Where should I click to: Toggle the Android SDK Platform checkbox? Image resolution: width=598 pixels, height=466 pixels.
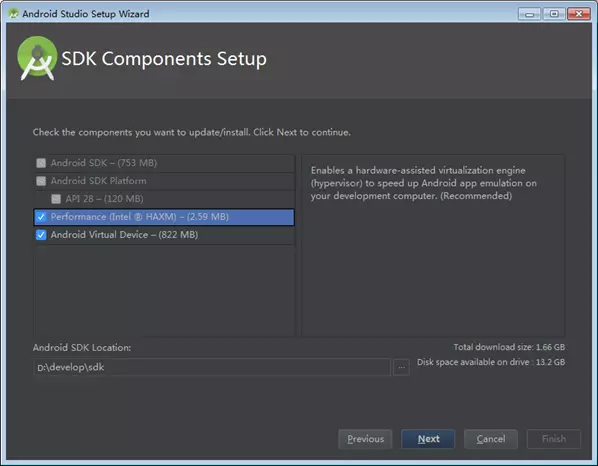click(x=41, y=181)
